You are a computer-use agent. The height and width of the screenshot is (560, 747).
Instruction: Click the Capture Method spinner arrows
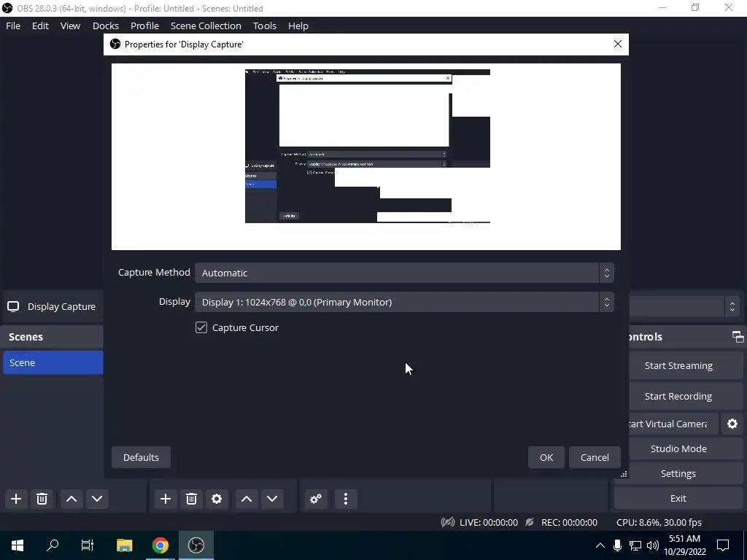(606, 273)
